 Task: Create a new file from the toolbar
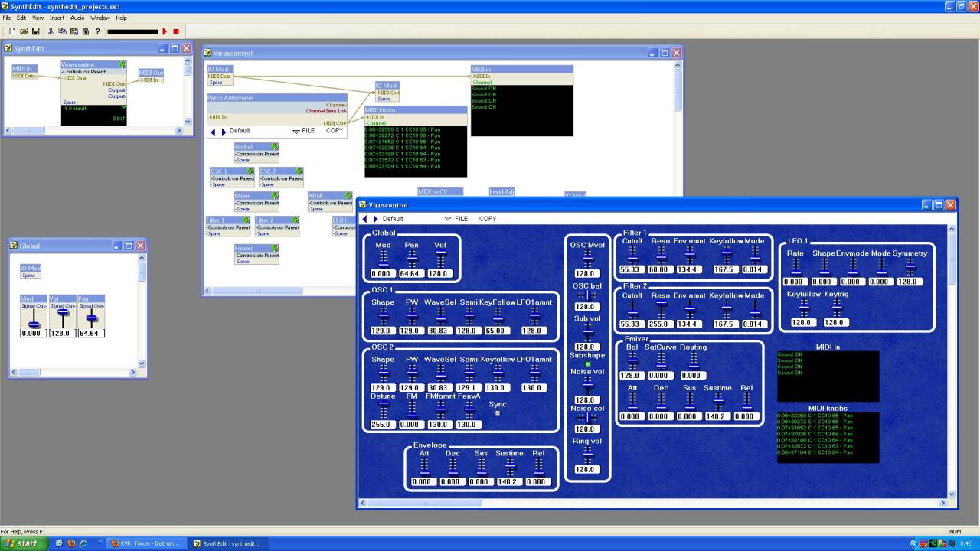click(12, 31)
